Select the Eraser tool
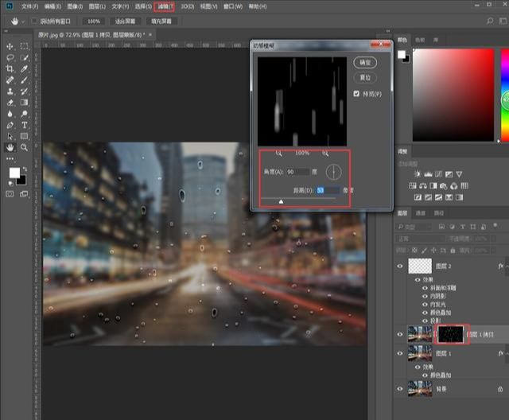This screenshot has height=420, width=509. (x=10, y=103)
